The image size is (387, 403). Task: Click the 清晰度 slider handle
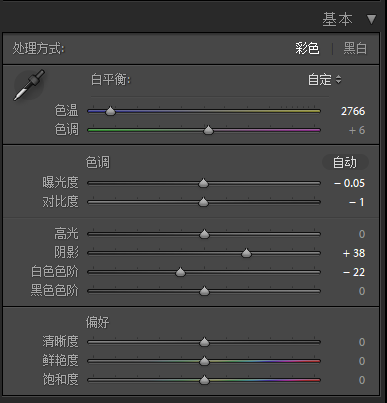pyautogui.click(x=204, y=342)
